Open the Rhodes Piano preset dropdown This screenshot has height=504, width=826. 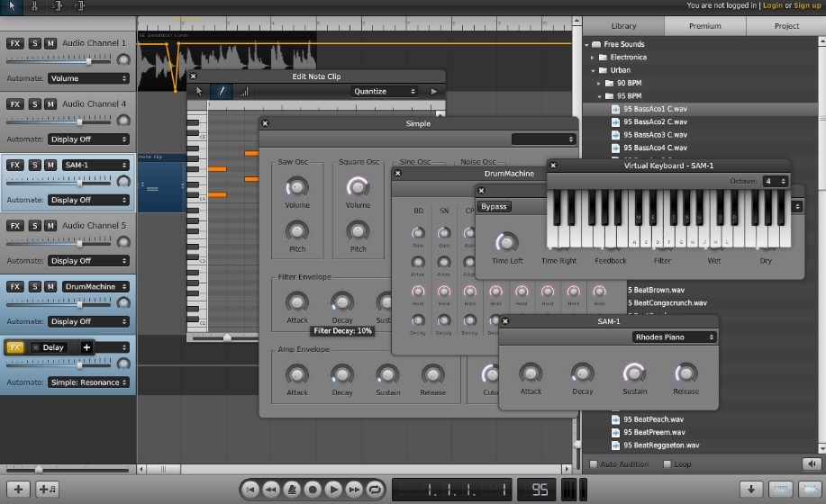point(674,337)
